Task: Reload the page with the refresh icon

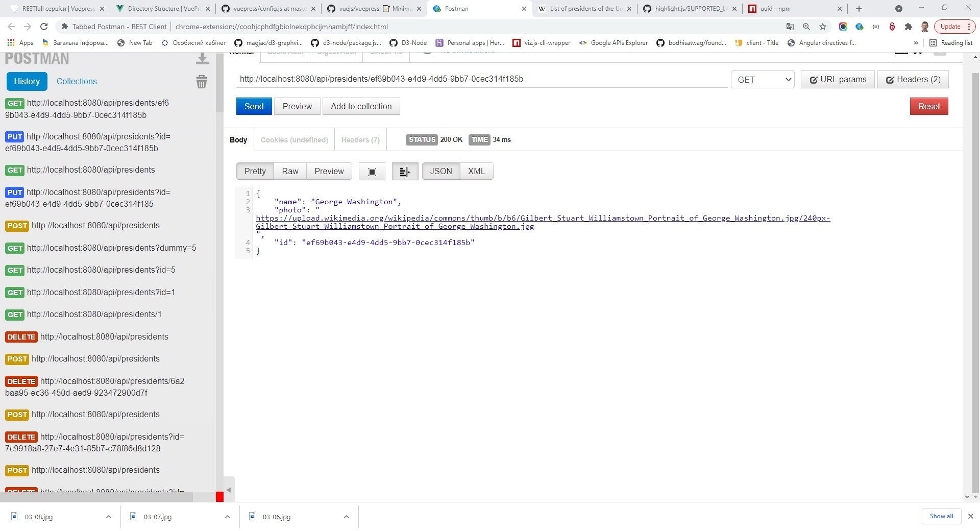Action: 44,27
